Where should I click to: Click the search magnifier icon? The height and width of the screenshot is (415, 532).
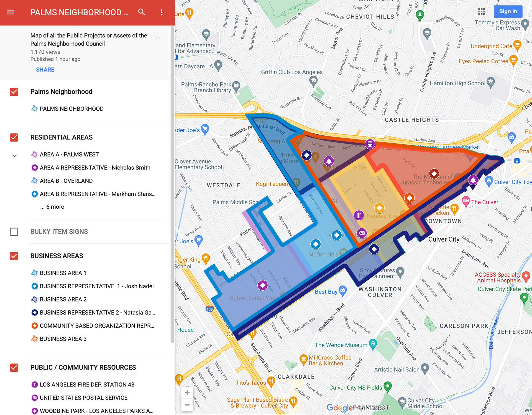[142, 12]
